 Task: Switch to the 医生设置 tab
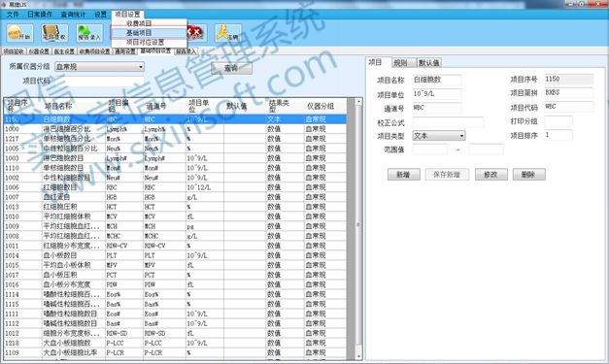64,51
